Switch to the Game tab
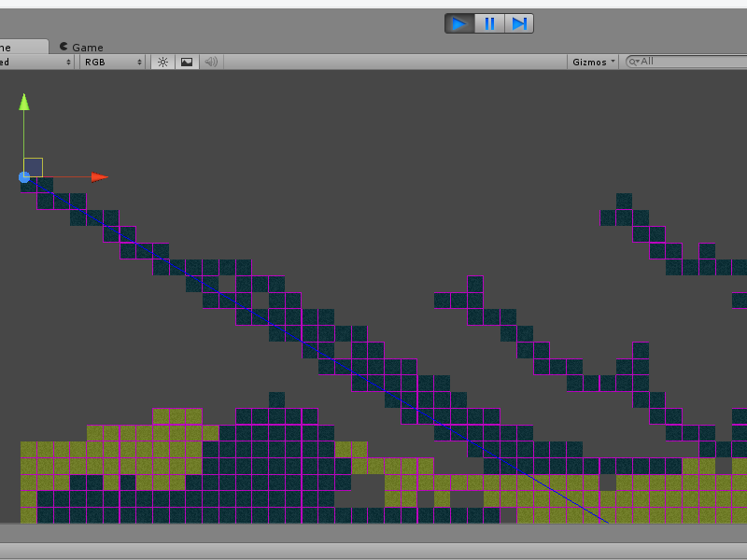 click(x=81, y=48)
